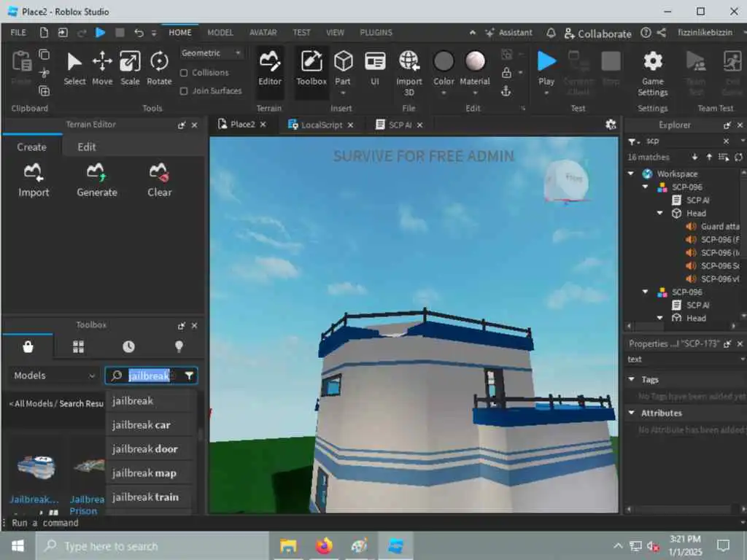Open Game Settings gear
This screenshot has width=747, height=560.
click(653, 72)
